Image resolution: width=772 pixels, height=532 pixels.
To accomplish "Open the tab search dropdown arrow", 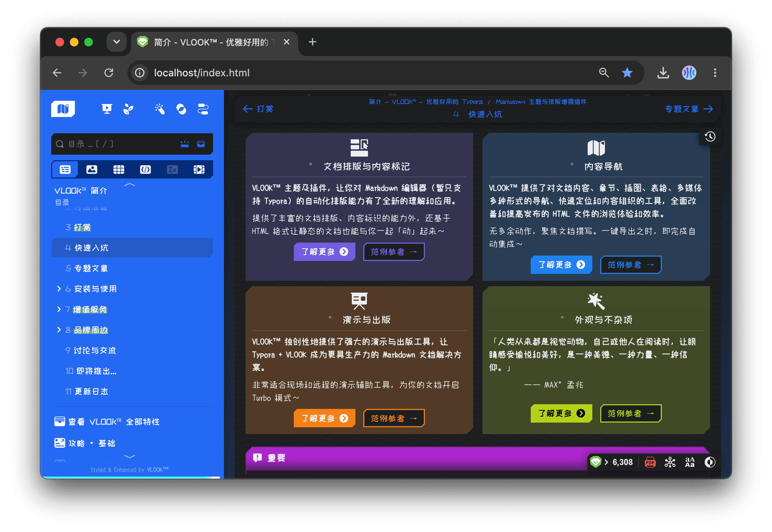I will [x=117, y=42].
